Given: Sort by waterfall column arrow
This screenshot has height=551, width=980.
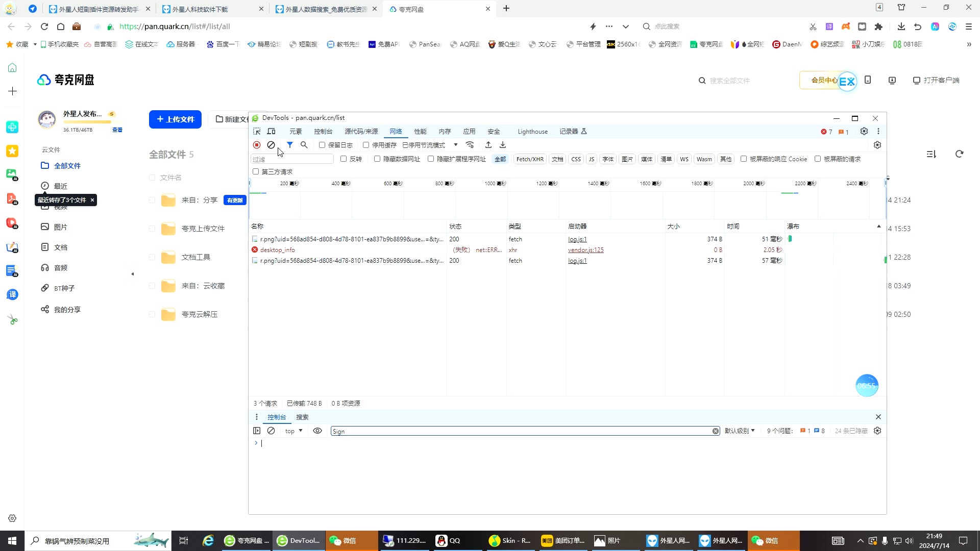Looking at the screenshot, I should tap(879, 227).
